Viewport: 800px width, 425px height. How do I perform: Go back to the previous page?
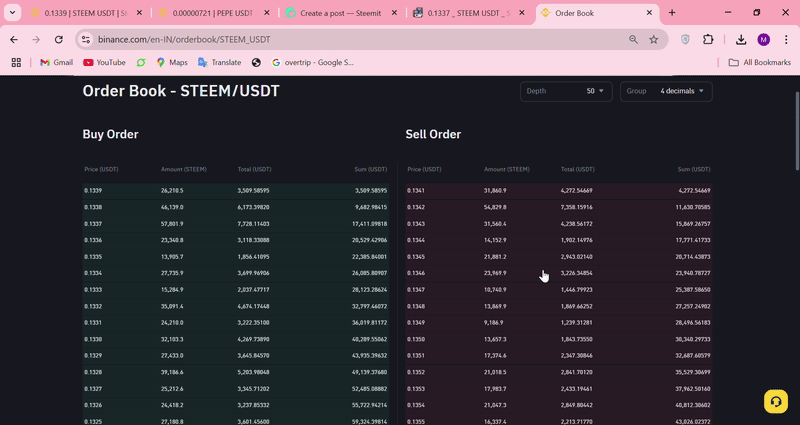(14, 39)
